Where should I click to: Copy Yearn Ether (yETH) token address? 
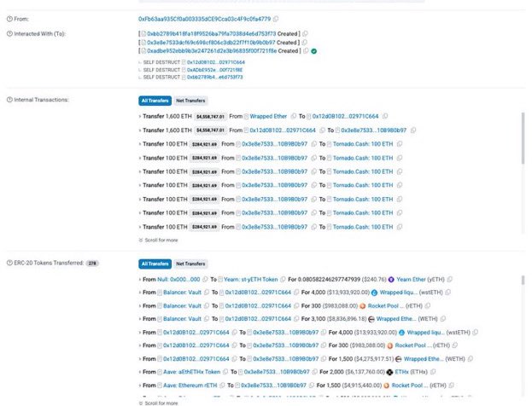tap(450, 280)
